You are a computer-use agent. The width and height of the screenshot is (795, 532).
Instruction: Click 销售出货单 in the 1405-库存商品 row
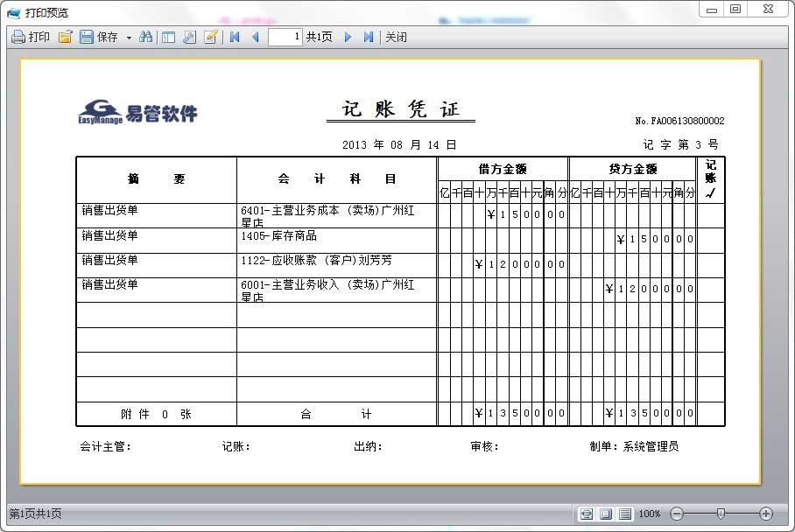click(x=109, y=235)
